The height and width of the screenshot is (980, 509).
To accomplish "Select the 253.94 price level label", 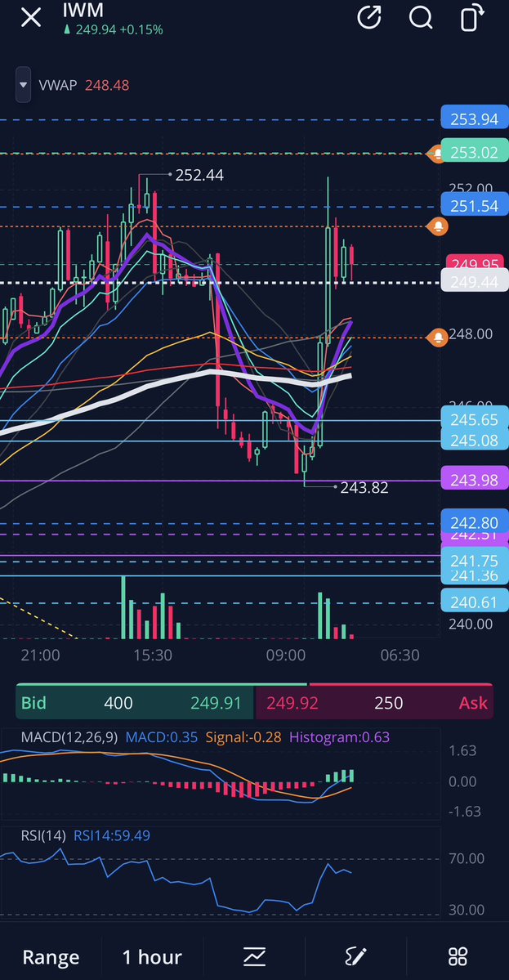I will pyautogui.click(x=474, y=119).
